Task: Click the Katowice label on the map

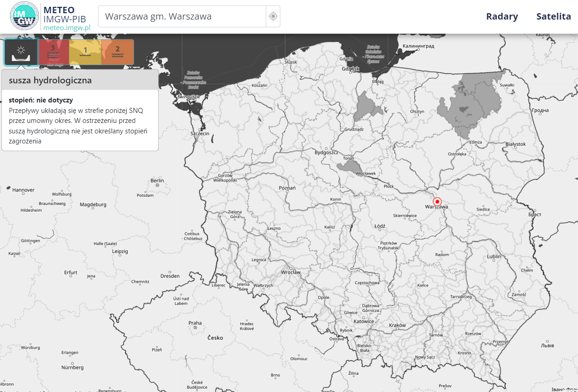Action: (364, 321)
